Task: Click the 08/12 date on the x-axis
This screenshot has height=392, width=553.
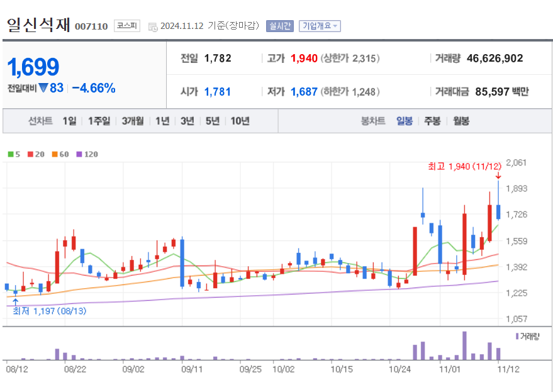Action: [17, 369]
